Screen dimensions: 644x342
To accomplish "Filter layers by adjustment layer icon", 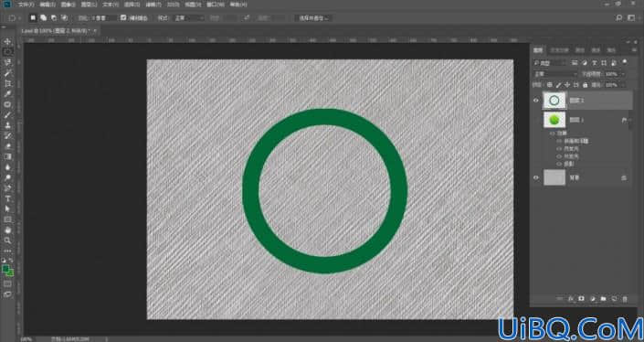I will [x=585, y=63].
